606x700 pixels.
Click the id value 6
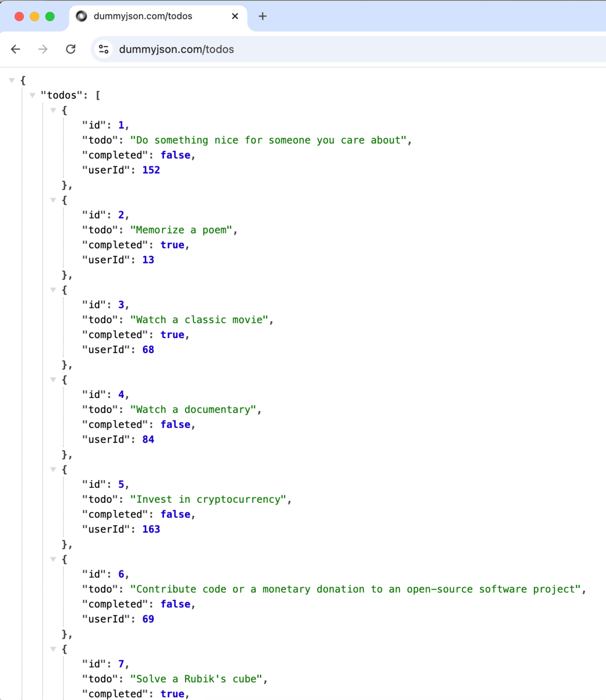pos(121,574)
